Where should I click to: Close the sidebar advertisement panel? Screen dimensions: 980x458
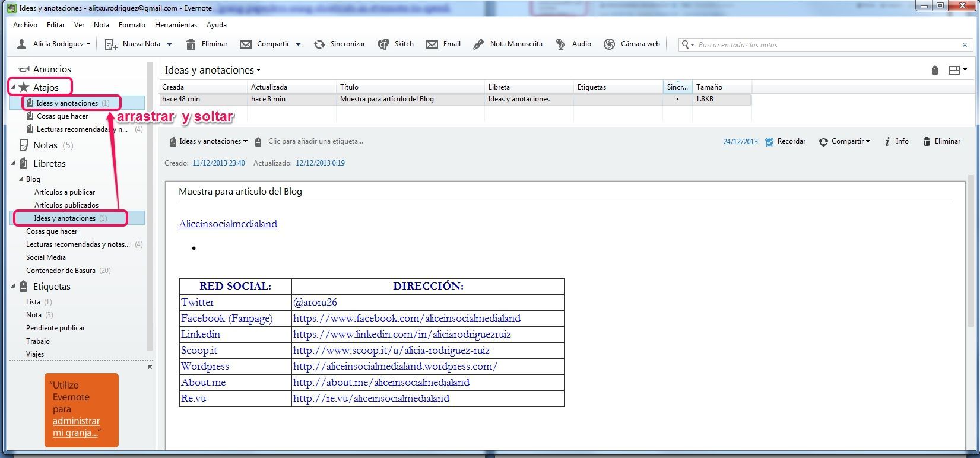click(x=150, y=367)
